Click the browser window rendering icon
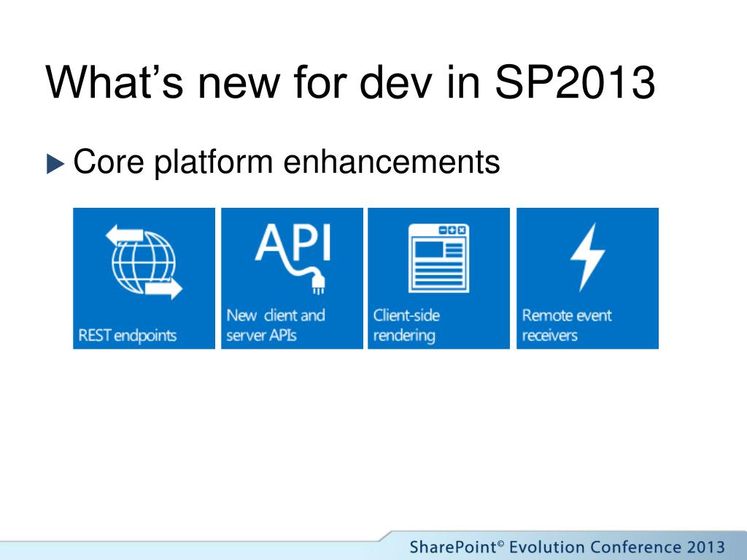Image resolution: width=747 pixels, height=560 pixels. [x=438, y=258]
